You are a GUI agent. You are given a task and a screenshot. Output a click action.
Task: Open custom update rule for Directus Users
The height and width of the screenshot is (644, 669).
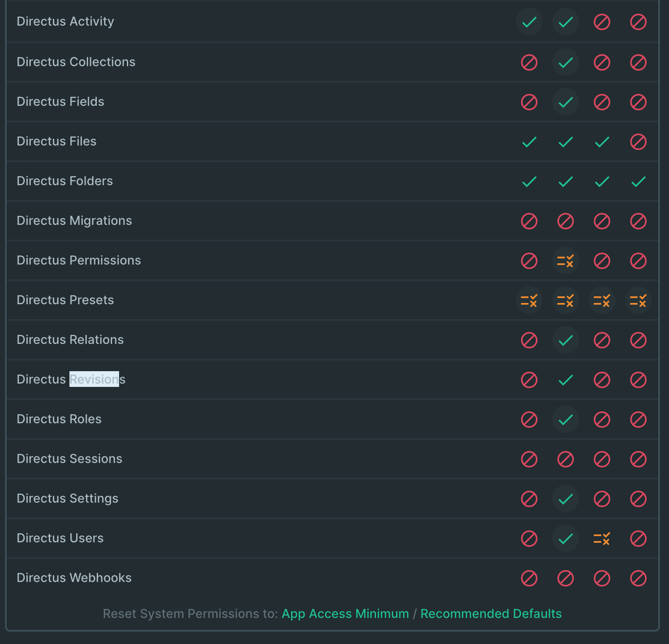coord(602,538)
